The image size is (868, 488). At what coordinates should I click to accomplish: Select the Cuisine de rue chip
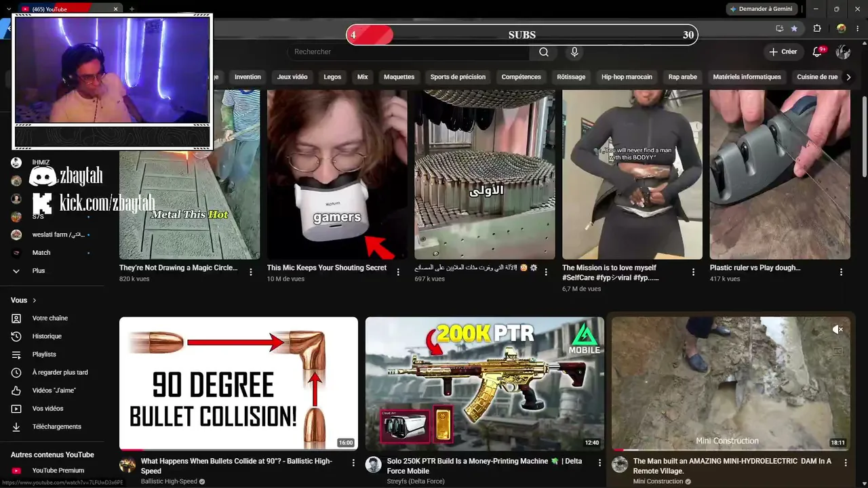click(x=817, y=77)
